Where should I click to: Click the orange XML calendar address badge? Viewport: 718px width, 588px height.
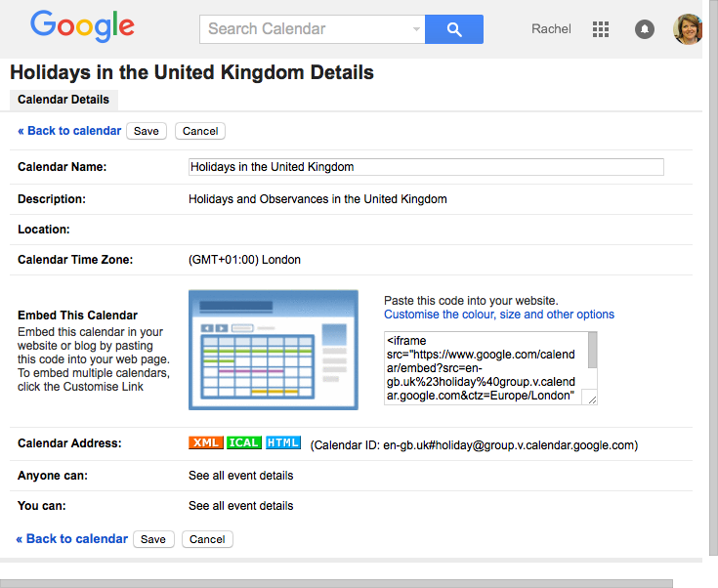coord(205,443)
